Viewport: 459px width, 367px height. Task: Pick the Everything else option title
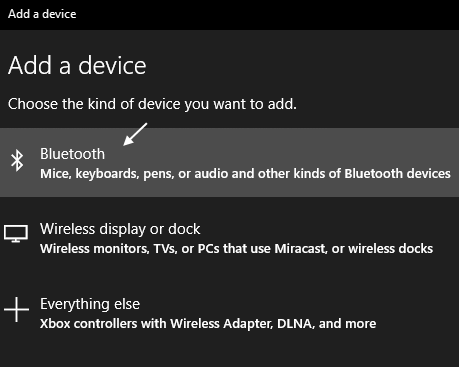pos(90,304)
